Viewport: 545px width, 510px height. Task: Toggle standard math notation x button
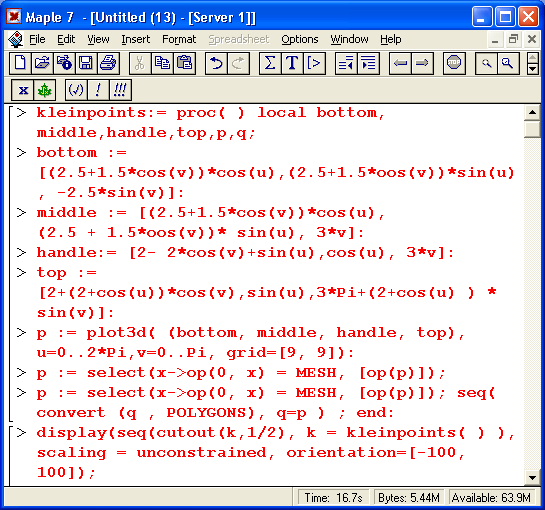[23, 90]
